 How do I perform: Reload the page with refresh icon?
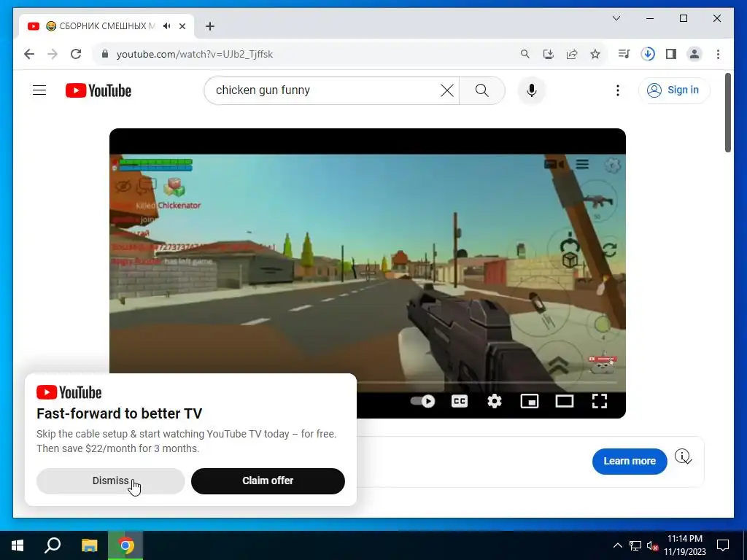point(76,54)
